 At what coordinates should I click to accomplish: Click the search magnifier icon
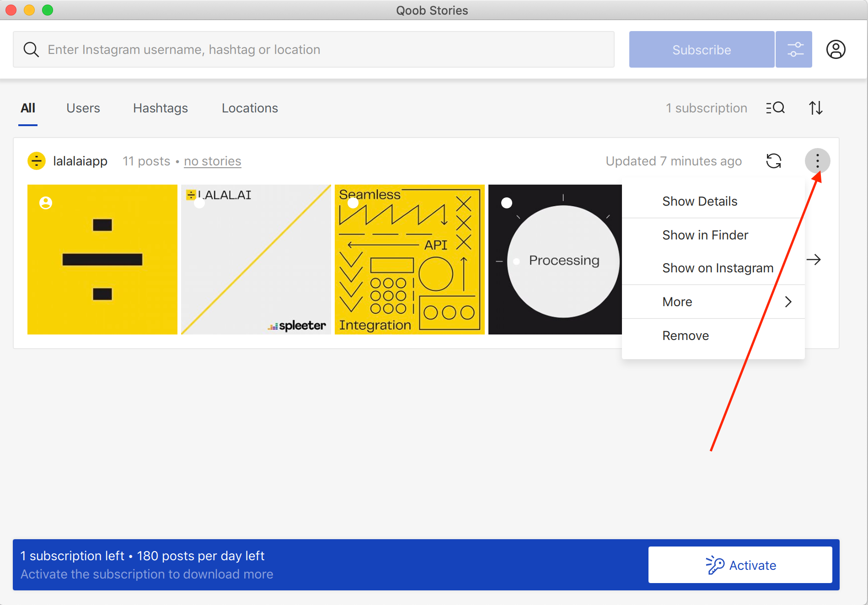[31, 49]
